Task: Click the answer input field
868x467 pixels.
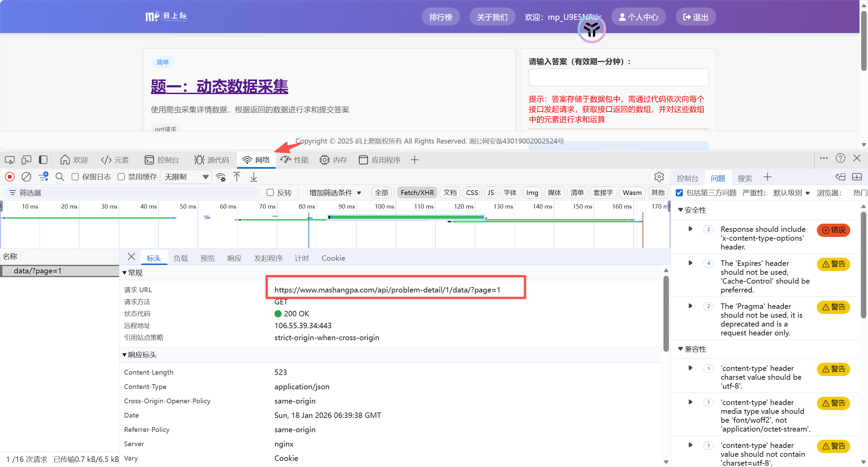Action: coord(618,77)
